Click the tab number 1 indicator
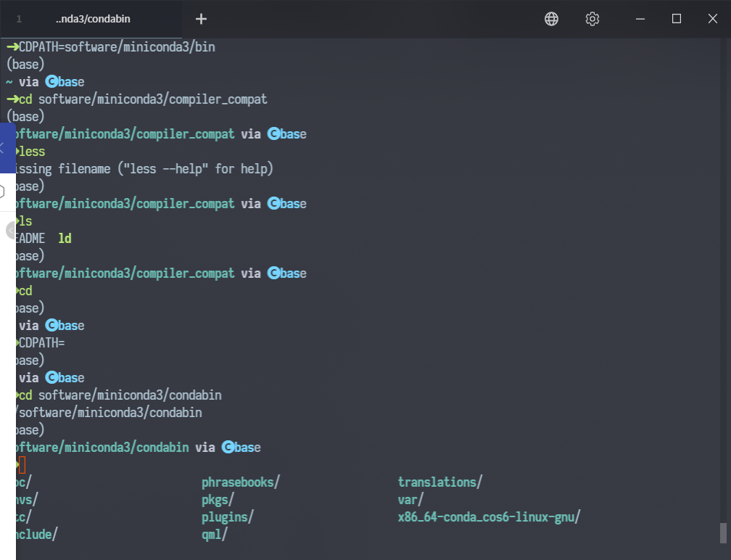Viewport: 731px width, 560px height. (18, 19)
